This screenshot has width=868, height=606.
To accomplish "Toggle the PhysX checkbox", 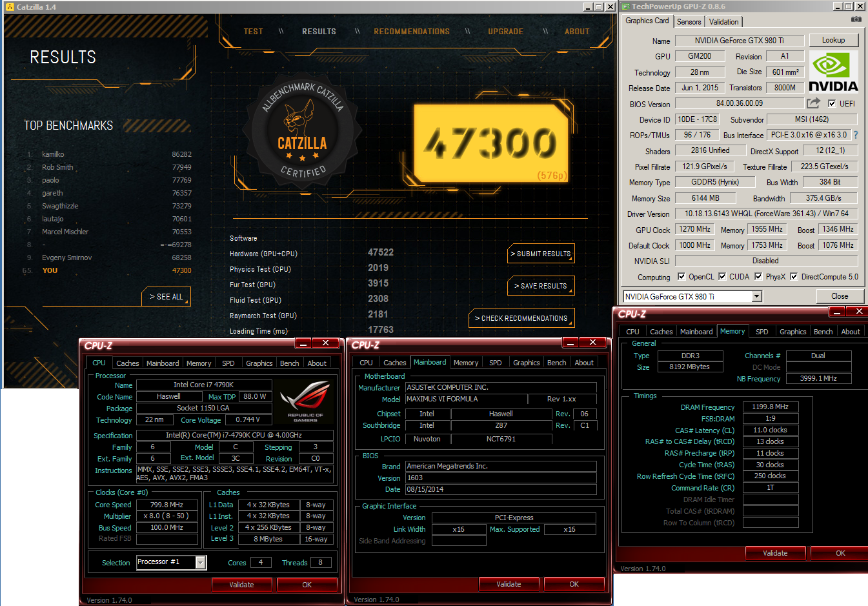I will coord(758,276).
